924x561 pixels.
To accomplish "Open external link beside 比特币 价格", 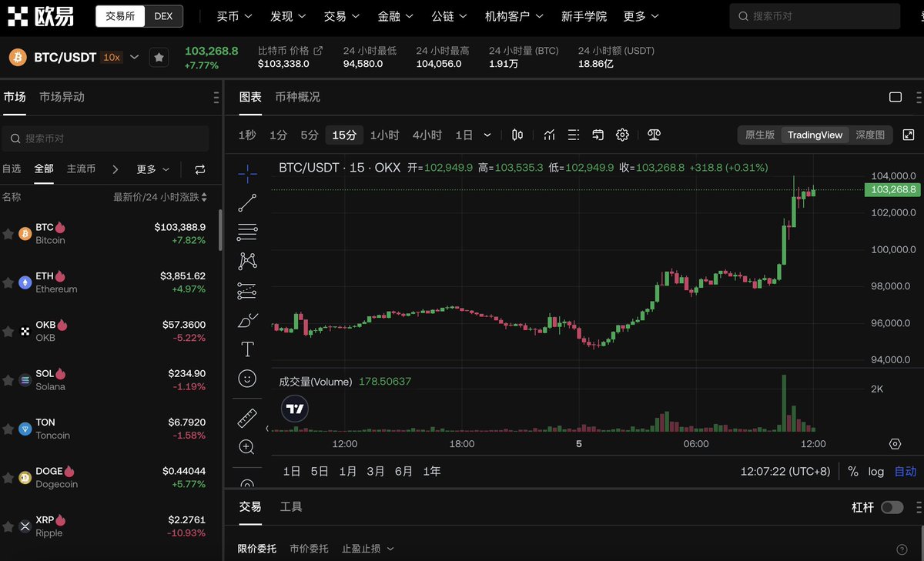I will [318, 51].
